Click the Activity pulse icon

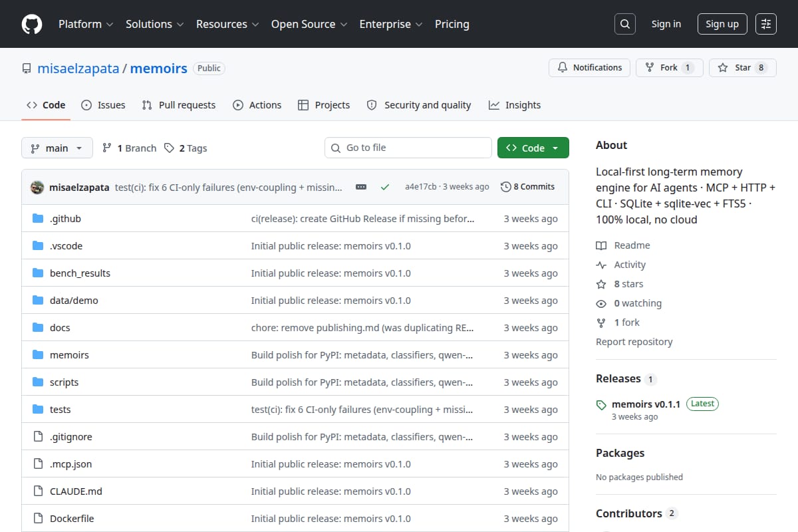[x=601, y=265]
